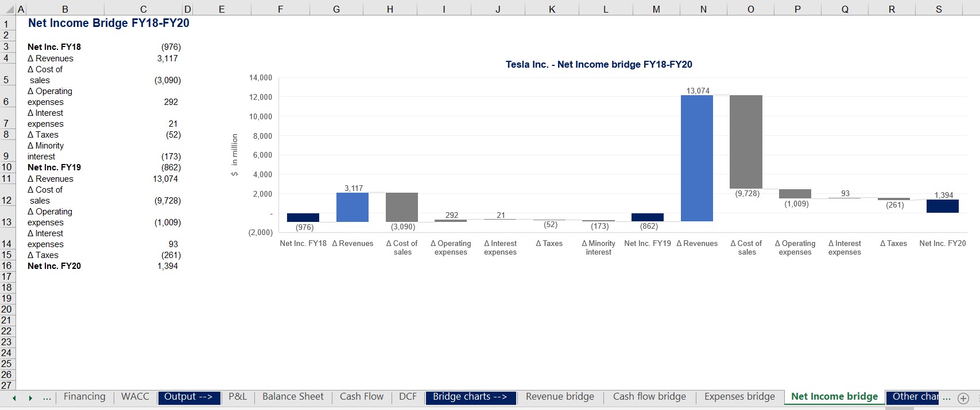
Task: Open the P&L sheet tab
Action: click(238, 397)
